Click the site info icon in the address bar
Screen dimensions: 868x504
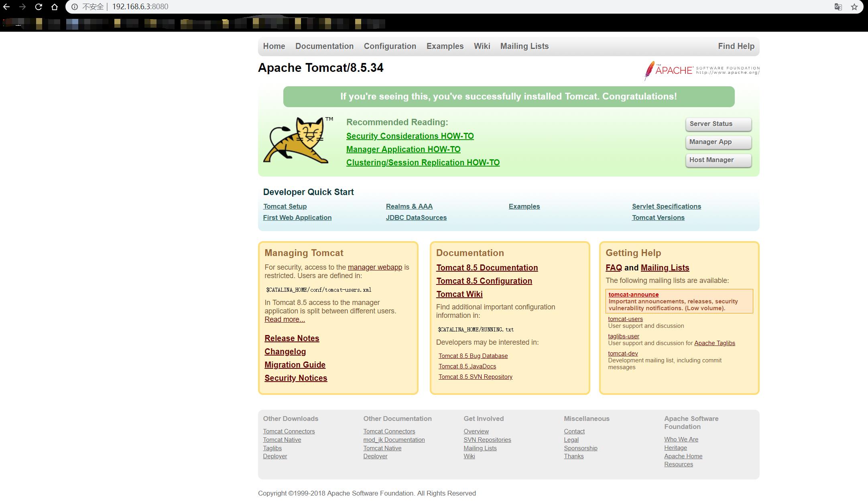[75, 7]
